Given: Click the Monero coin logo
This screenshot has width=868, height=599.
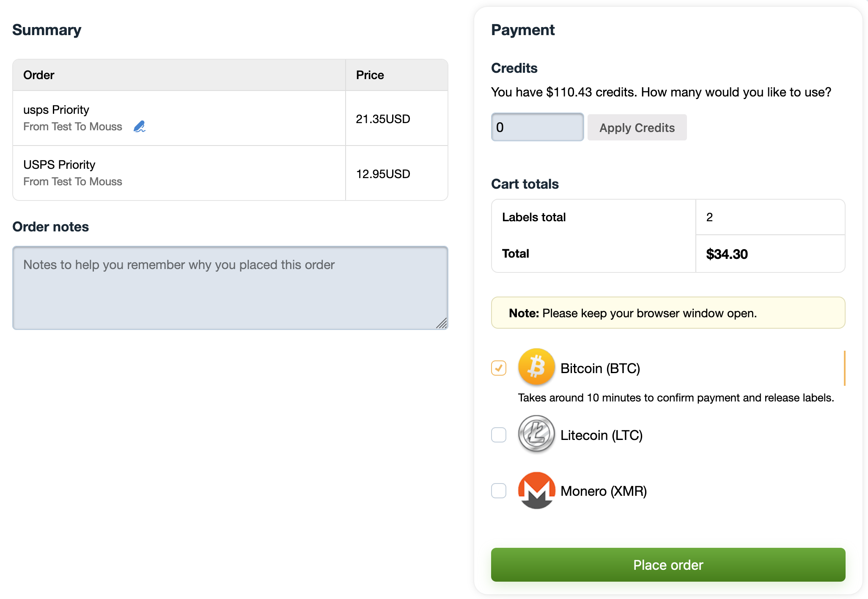Looking at the screenshot, I should 536,490.
